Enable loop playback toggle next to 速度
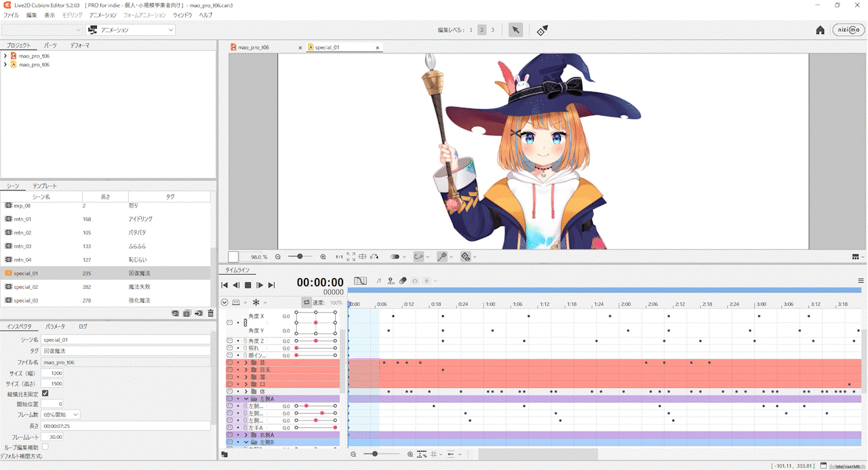Screen dimensions: 868x470 [x=305, y=302]
